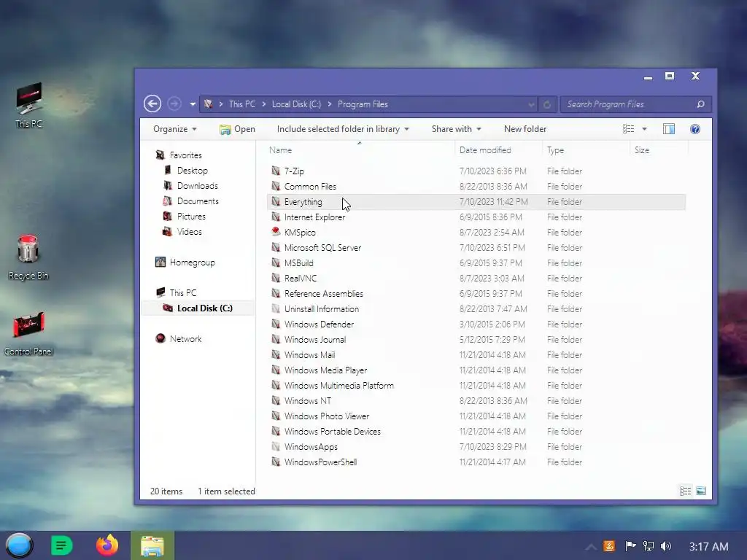The height and width of the screenshot is (560, 747).
Task: Expand the More view options arrow
Action: (644, 129)
